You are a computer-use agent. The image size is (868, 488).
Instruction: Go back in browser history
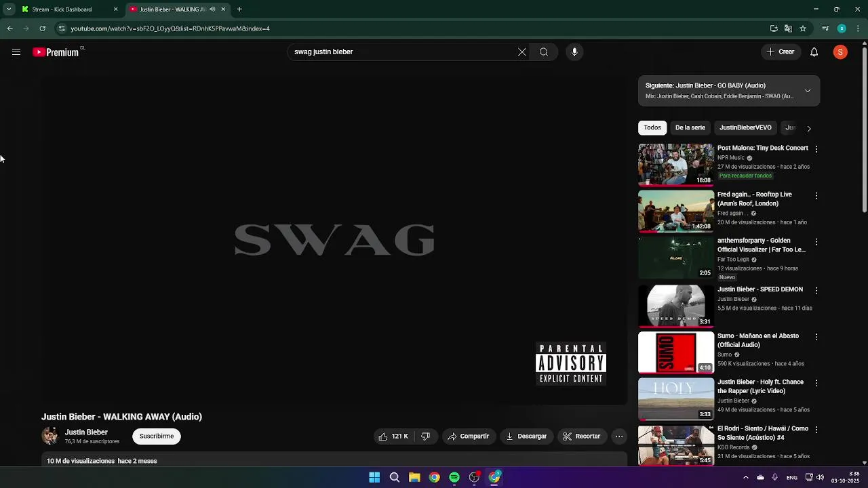[9, 28]
